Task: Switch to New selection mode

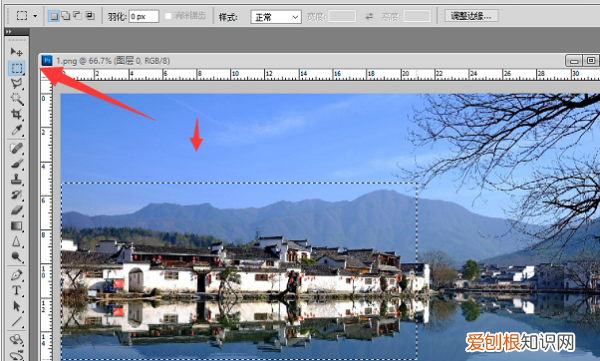Action: coord(54,16)
